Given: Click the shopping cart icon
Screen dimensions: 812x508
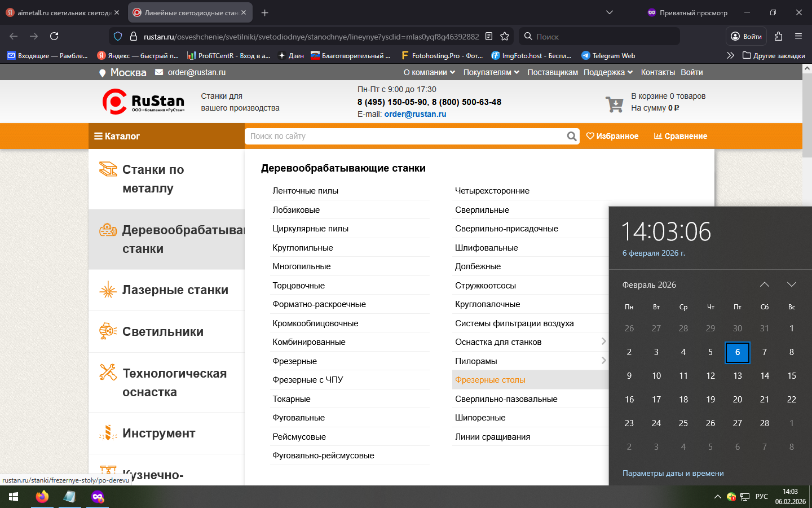Looking at the screenshot, I should pyautogui.click(x=614, y=104).
